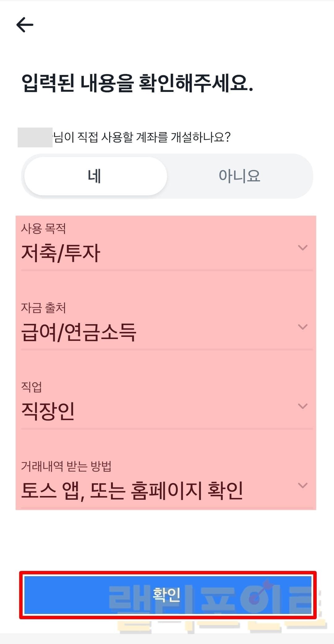Tap the 토스 앱, 또는 홈페이지 확인 value

132,491
